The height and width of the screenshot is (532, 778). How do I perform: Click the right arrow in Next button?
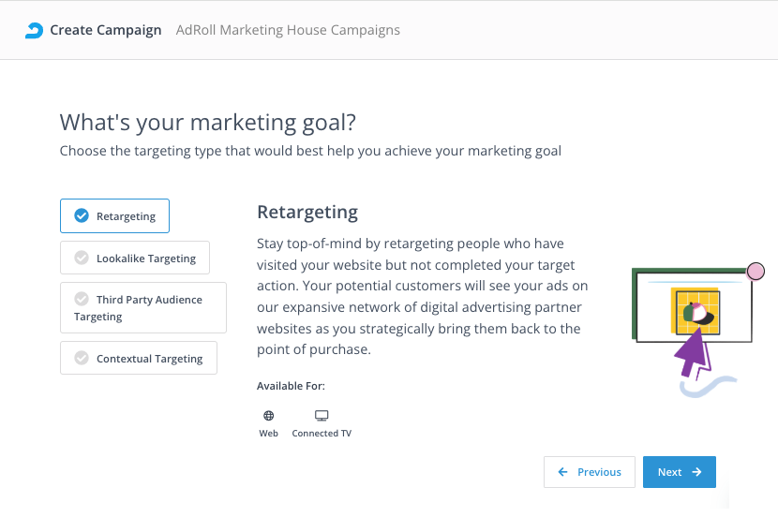(696, 472)
